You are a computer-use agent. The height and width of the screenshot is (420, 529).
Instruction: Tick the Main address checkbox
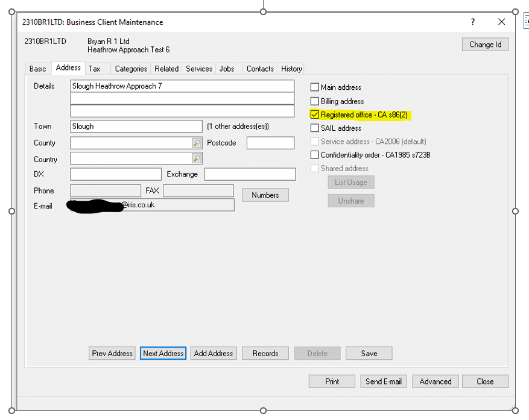[x=314, y=87]
